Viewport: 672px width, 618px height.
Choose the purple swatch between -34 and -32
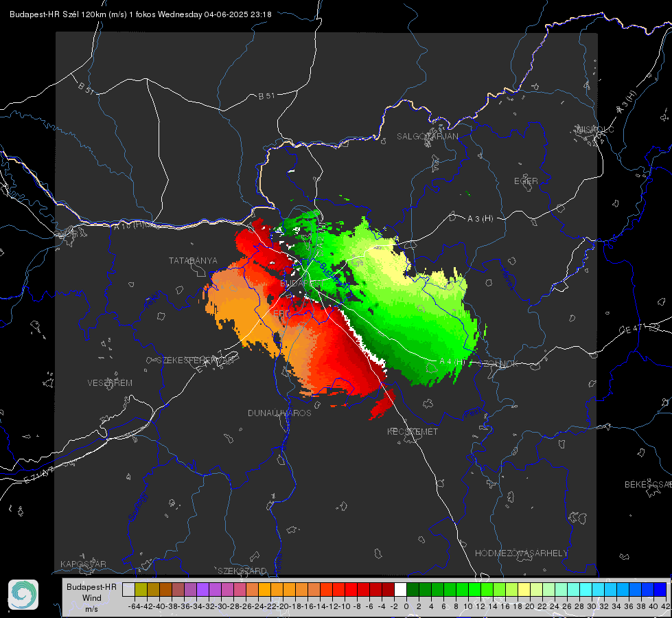202,589
